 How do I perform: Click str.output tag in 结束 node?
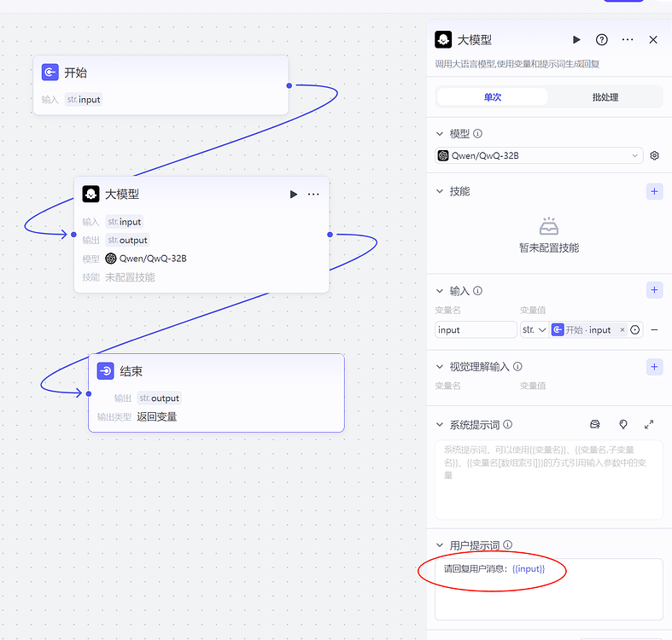click(x=159, y=398)
